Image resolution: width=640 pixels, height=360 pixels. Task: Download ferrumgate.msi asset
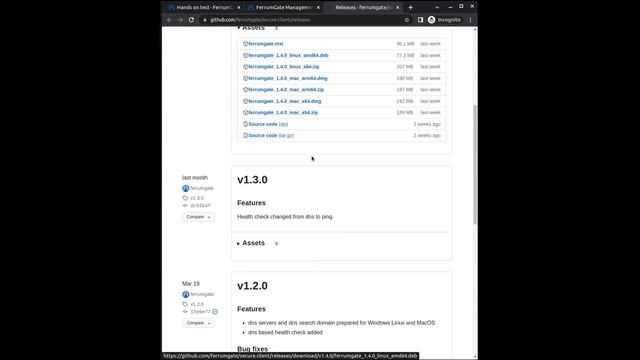coord(266,44)
